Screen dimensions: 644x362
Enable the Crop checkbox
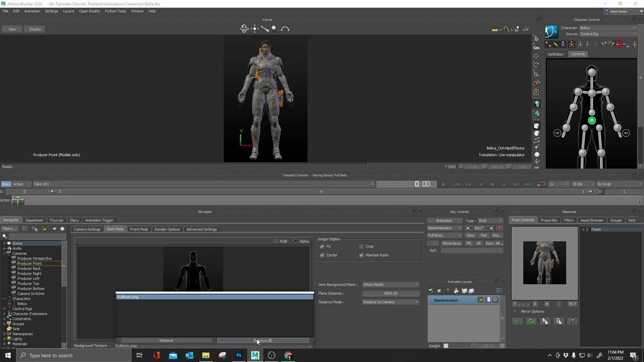pos(361,246)
